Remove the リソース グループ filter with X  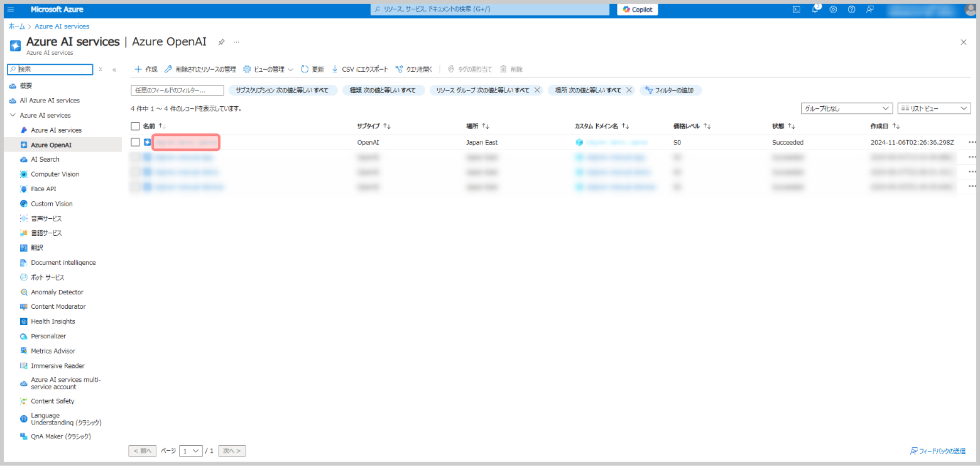click(x=537, y=91)
